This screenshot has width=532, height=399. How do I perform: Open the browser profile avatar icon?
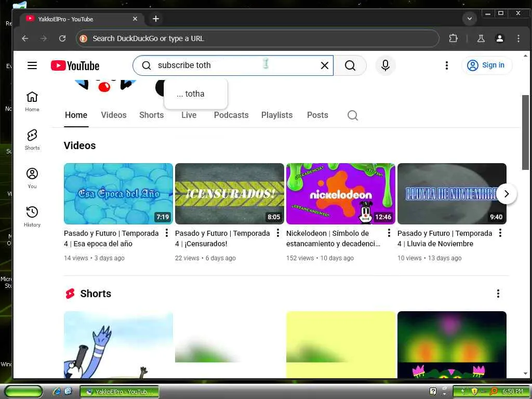coord(499,38)
